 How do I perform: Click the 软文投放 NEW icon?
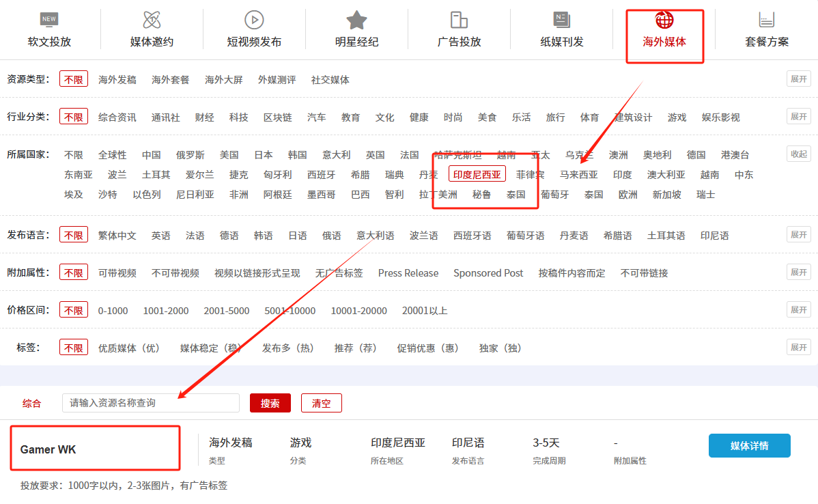(x=49, y=19)
